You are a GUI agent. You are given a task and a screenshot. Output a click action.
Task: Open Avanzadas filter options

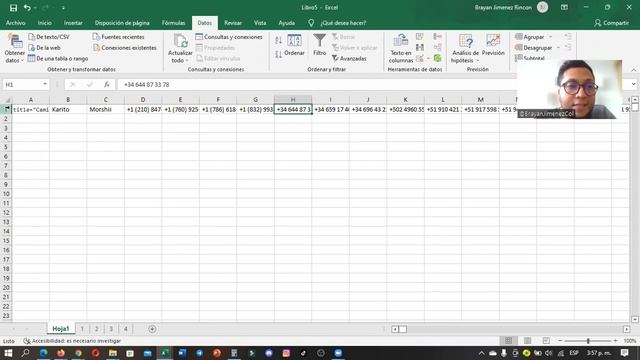pos(349,59)
